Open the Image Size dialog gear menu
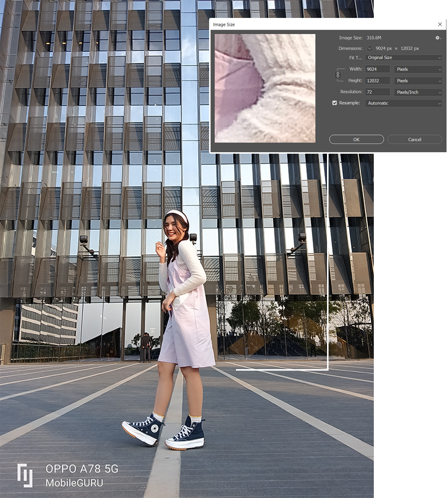Screen dimensions: 448x498 [438, 38]
